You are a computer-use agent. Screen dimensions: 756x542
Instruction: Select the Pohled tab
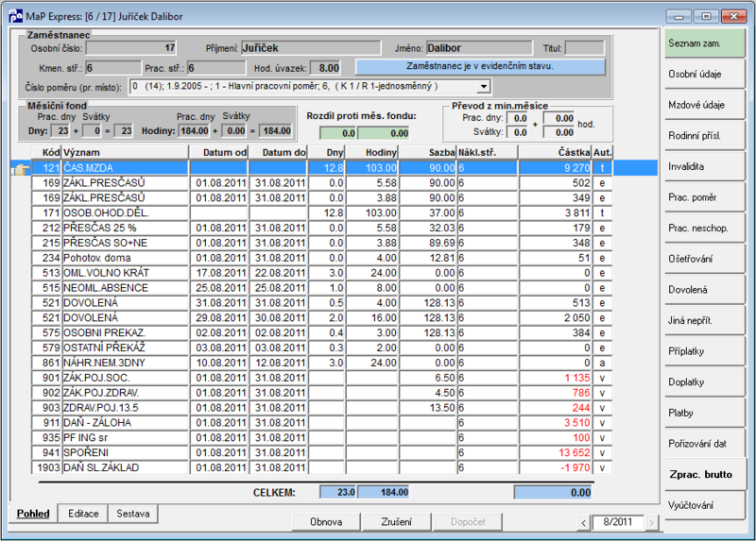coord(33,514)
